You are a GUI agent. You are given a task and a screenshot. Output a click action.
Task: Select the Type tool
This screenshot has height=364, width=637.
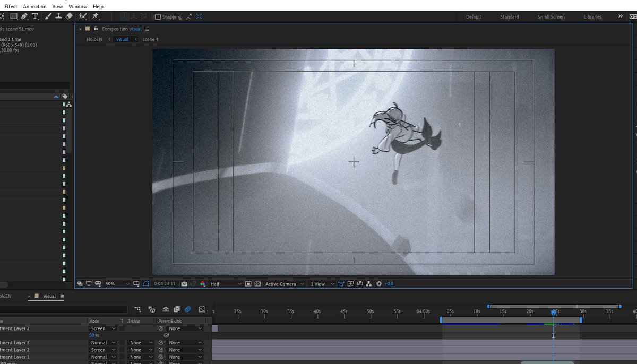click(35, 16)
